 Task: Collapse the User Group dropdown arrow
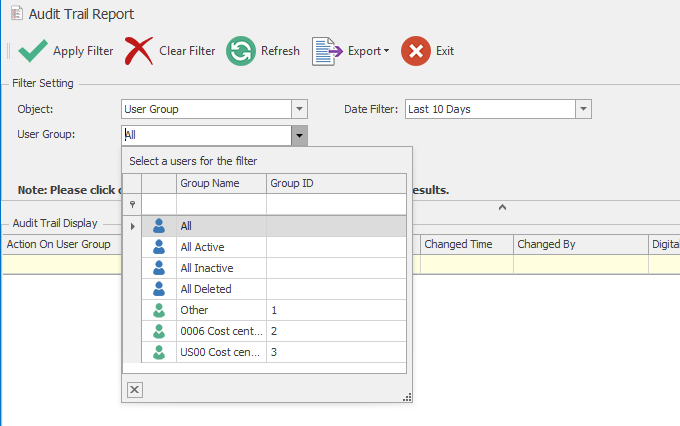pyautogui.click(x=299, y=134)
